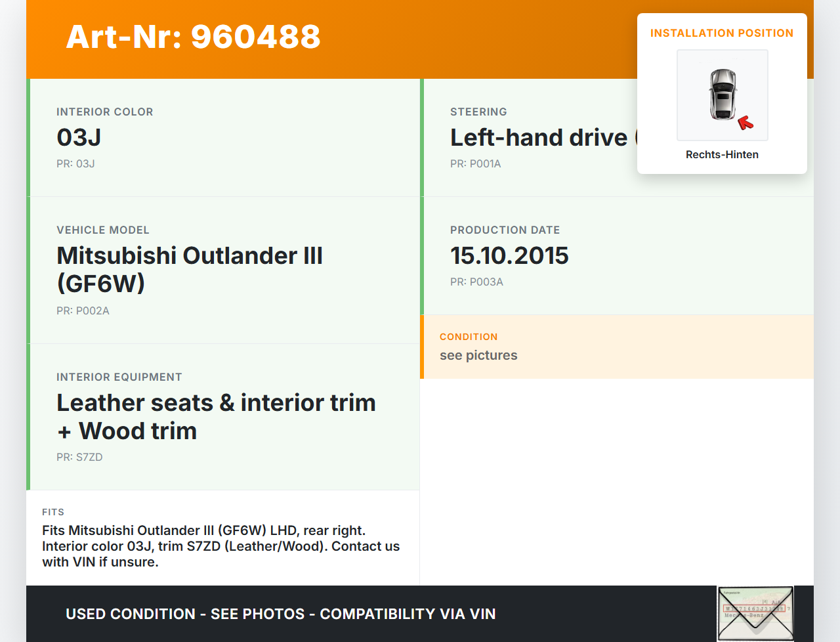Toggle the Rechts-Hinten position indicator
The width and height of the screenshot is (840, 642).
(722, 154)
